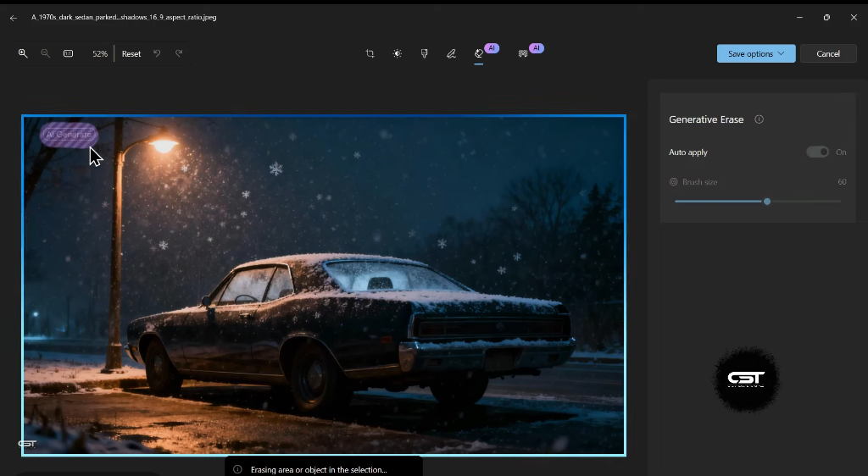The height and width of the screenshot is (476, 868).
Task: Open the Save options dropdown
Action: tap(756, 53)
